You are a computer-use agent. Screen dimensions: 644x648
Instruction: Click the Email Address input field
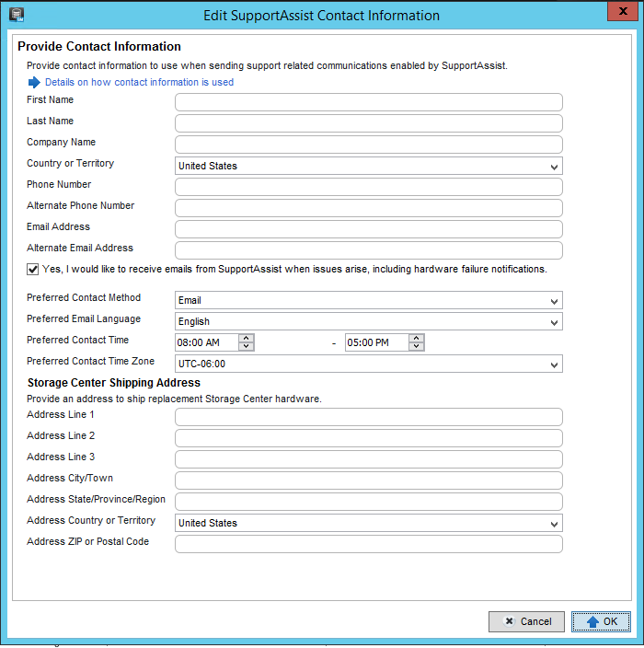(369, 229)
